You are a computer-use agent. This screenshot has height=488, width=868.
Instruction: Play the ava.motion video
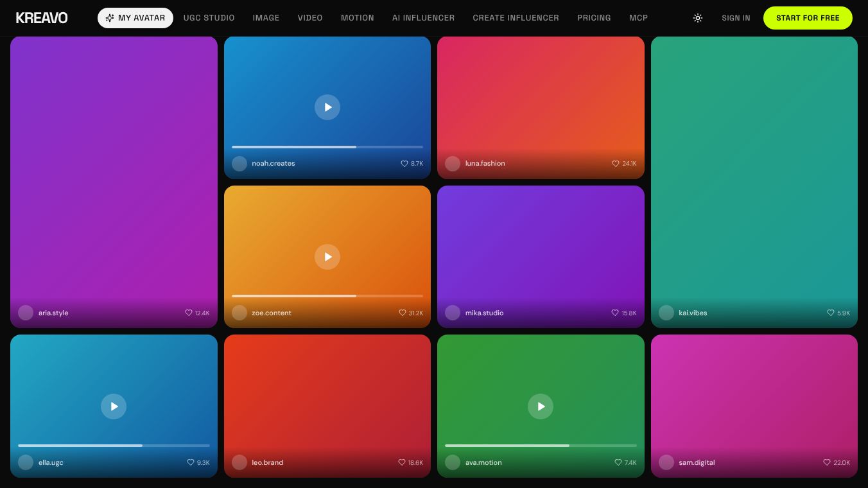541,406
